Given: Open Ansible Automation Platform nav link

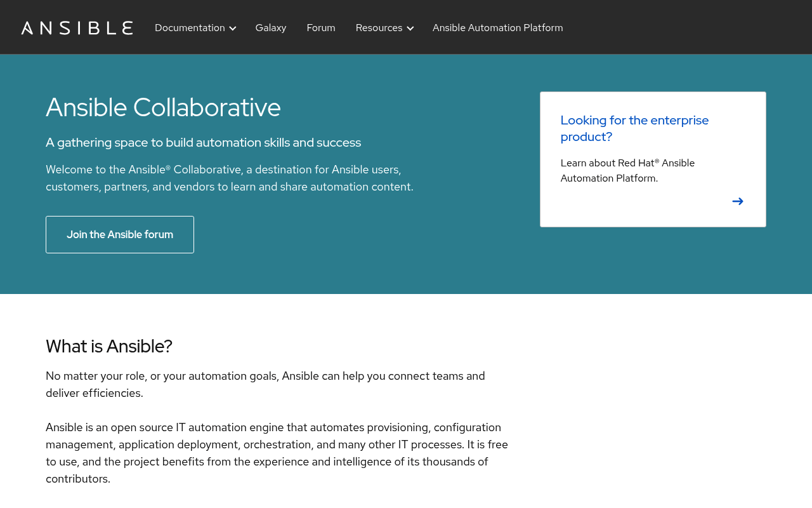Looking at the screenshot, I should [x=498, y=28].
